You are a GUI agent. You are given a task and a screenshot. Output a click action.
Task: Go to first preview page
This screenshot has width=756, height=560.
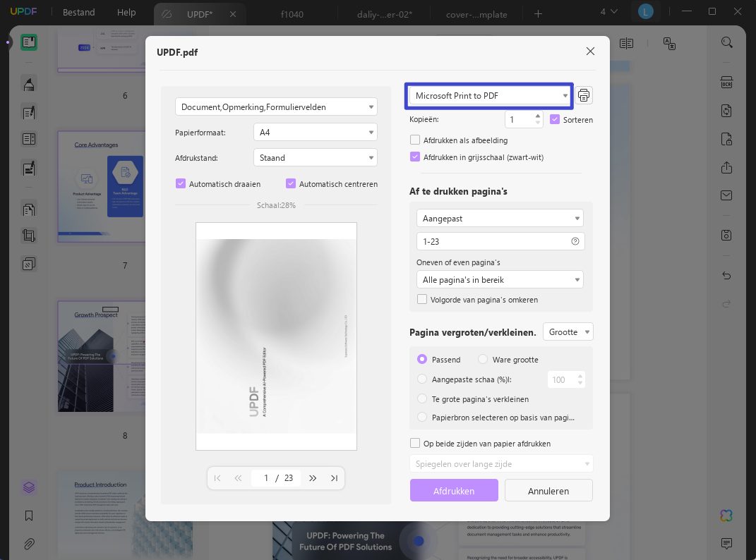[x=217, y=478]
